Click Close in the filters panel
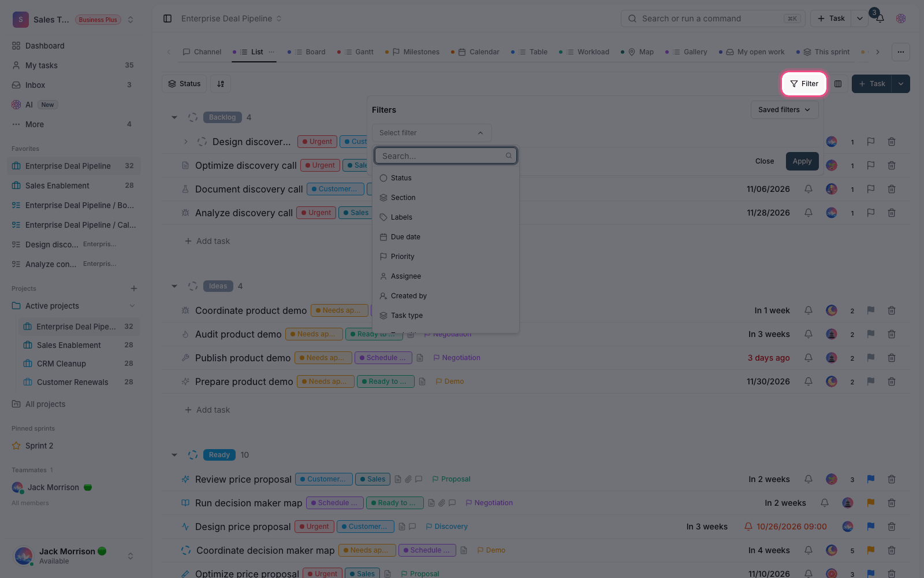This screenshot has width=924, height=578. coord(765,161)
